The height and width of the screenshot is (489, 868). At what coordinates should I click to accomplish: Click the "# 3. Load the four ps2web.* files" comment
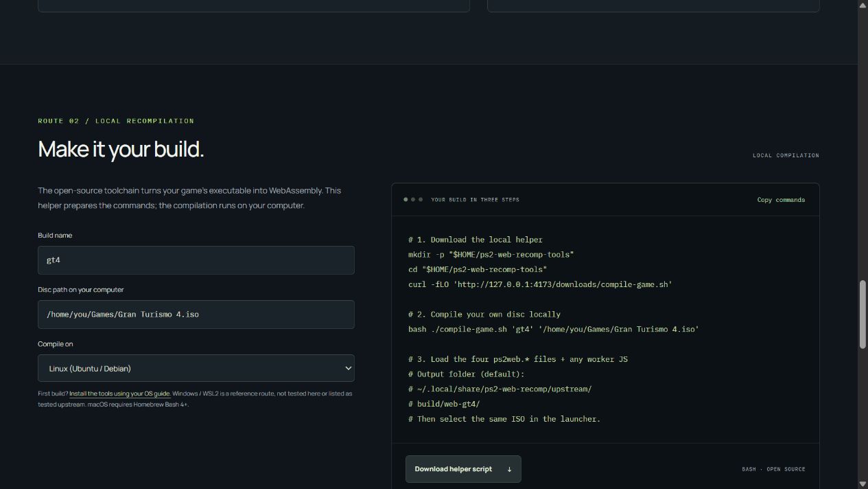pyautogui.click(x=518, y=359)
